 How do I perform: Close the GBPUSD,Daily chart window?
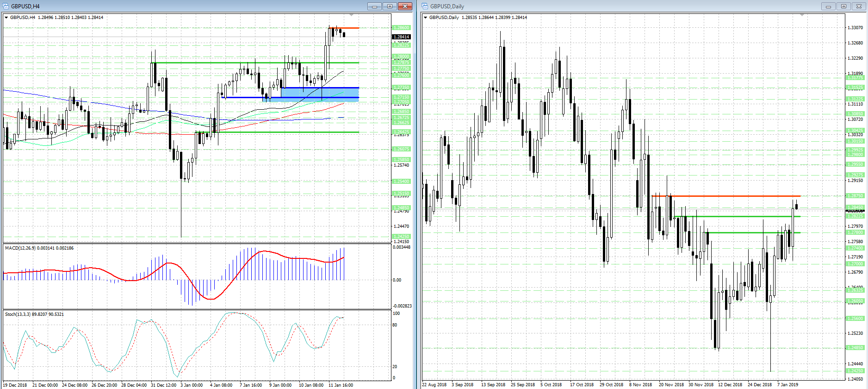[x=858, y=6]
